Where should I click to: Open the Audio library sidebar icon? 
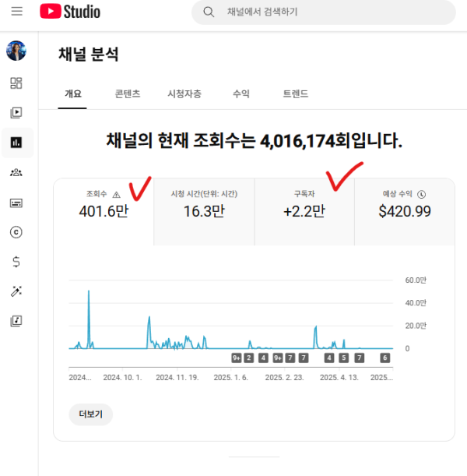(16, 321)
